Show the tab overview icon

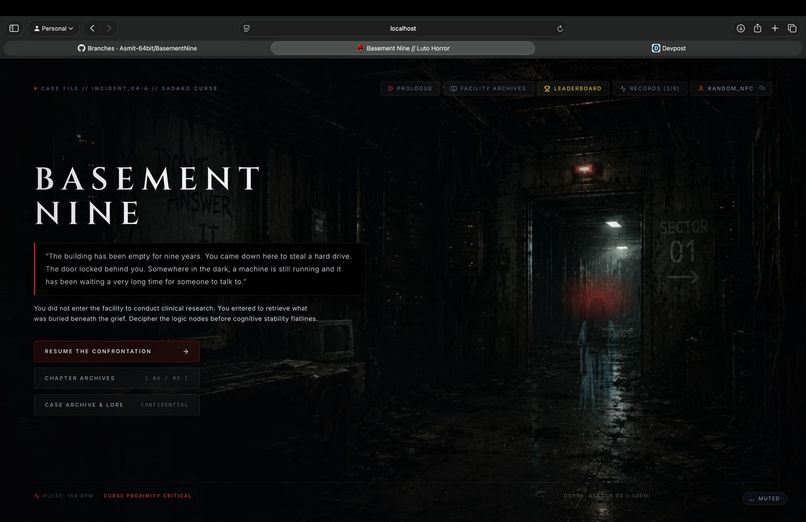pos(792,28)
